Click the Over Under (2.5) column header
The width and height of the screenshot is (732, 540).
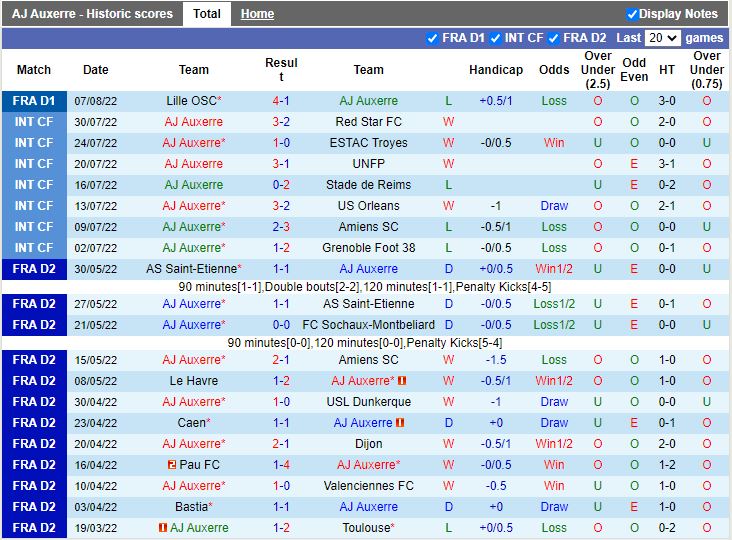(x=598, y=70)
